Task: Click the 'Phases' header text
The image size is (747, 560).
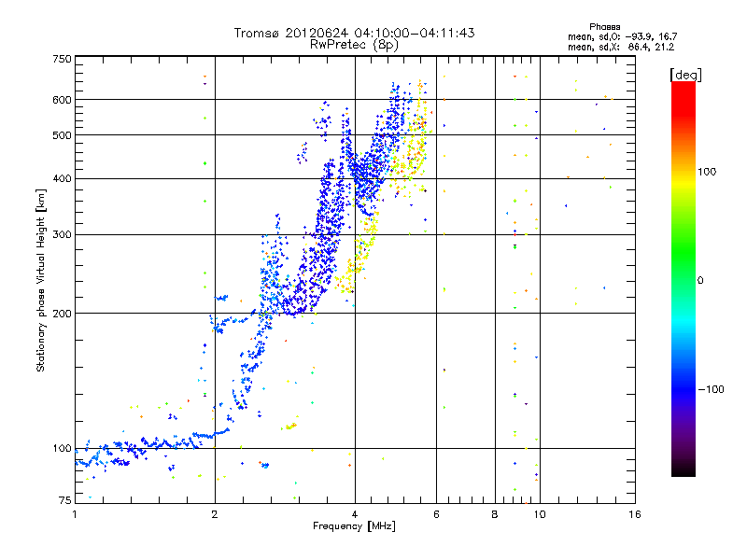Action: (x=604, y=27)
